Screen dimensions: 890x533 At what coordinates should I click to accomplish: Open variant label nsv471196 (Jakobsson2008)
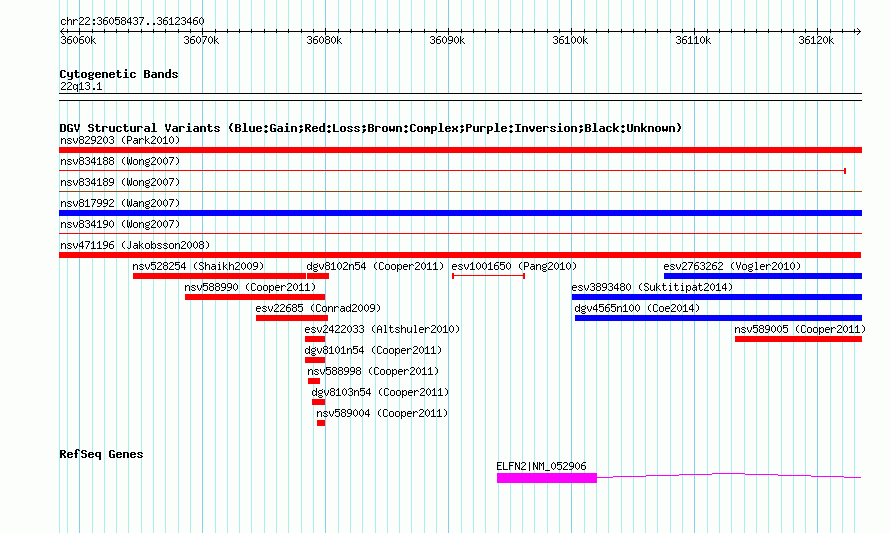point(135,245)
